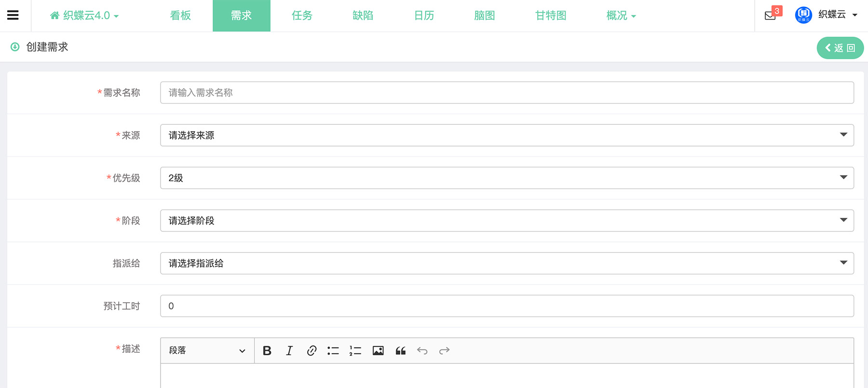
Task: Expand the 织蝶云4.0 project dropdown
Action: pos(84,15)
